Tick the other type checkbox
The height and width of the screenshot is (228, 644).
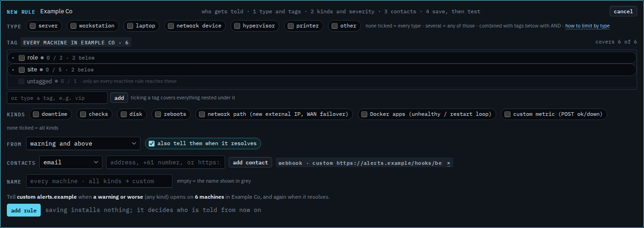point(334,26)
